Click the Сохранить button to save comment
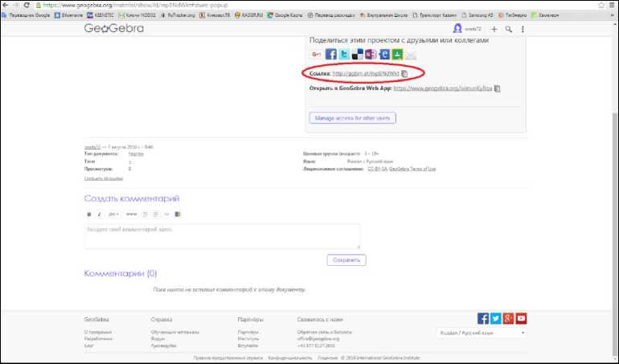The height and width of the screenshot is (364, 619). [x=346, y=260]
